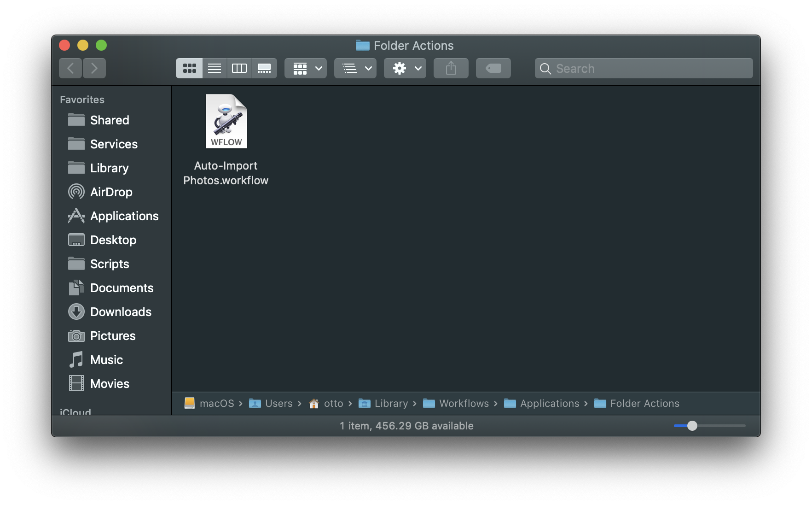
Task: Open the Pictures folder in the sidebar
Action: click(113, 335)
